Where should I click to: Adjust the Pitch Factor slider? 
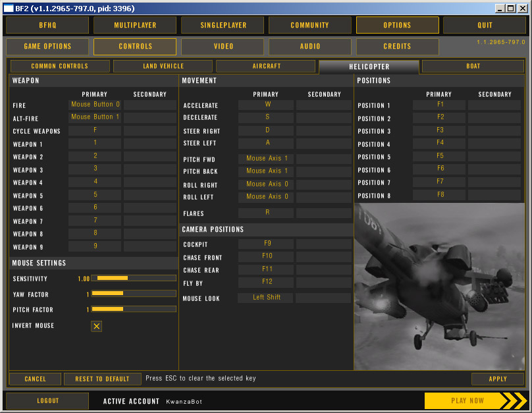click(134, 309)
